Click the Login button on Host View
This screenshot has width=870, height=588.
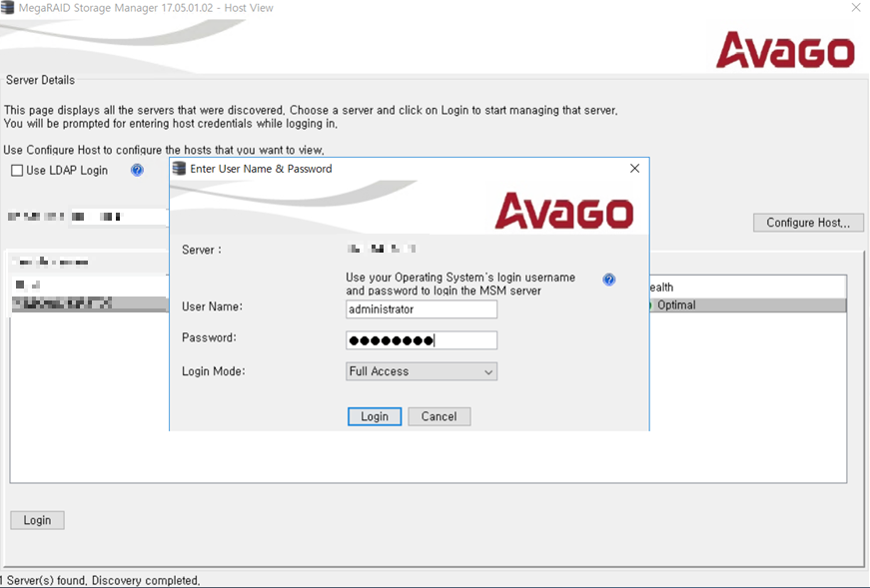click(x=37, y=520)
